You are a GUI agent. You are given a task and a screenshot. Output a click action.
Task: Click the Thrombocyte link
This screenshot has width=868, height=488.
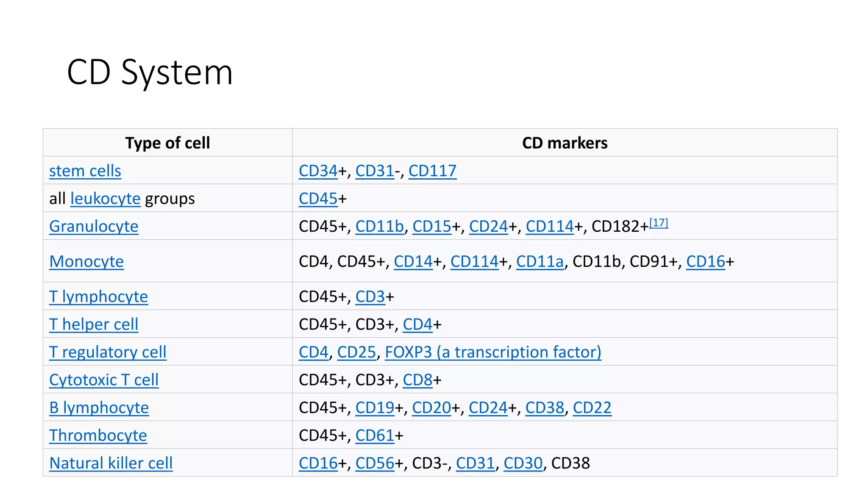[98, 435]
